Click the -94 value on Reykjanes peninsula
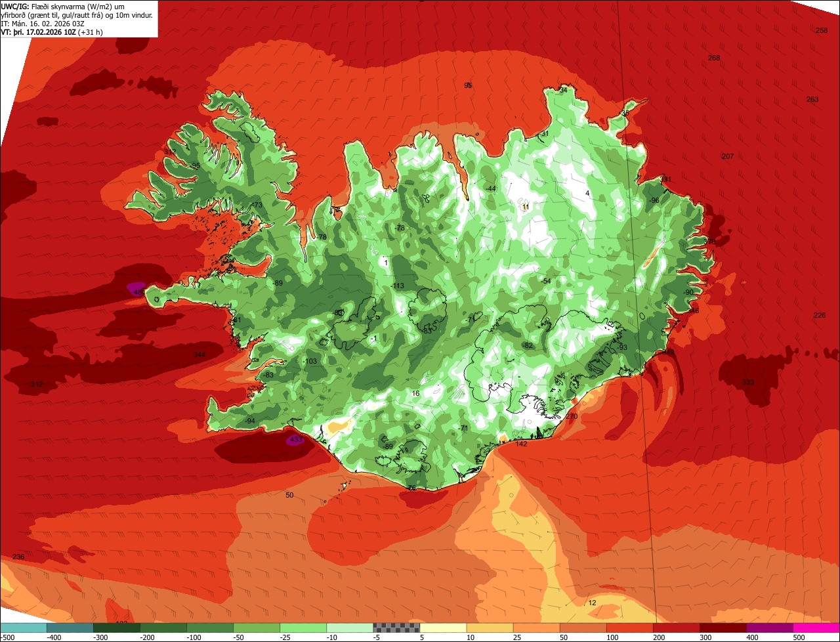840x642 pixels. 249,421
